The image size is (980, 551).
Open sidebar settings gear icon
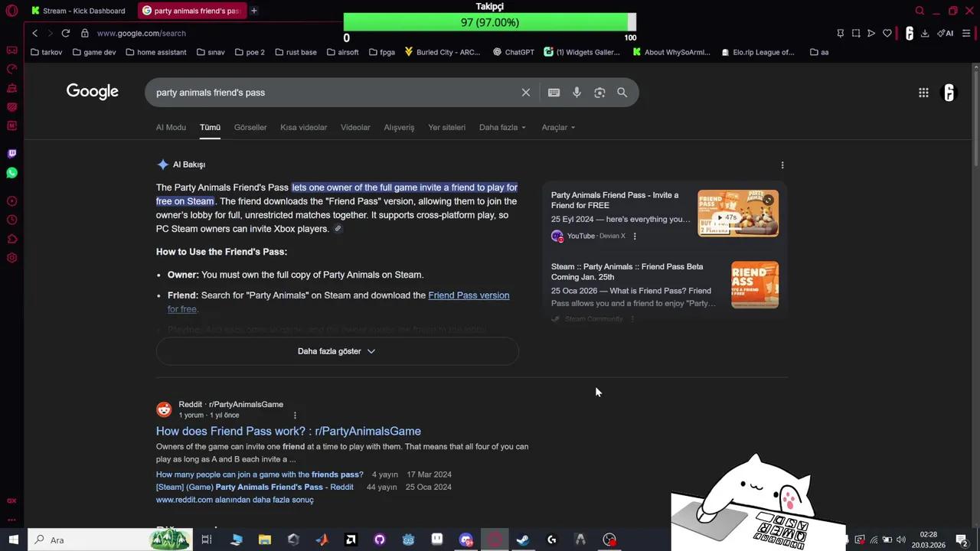tap(11, 258)
